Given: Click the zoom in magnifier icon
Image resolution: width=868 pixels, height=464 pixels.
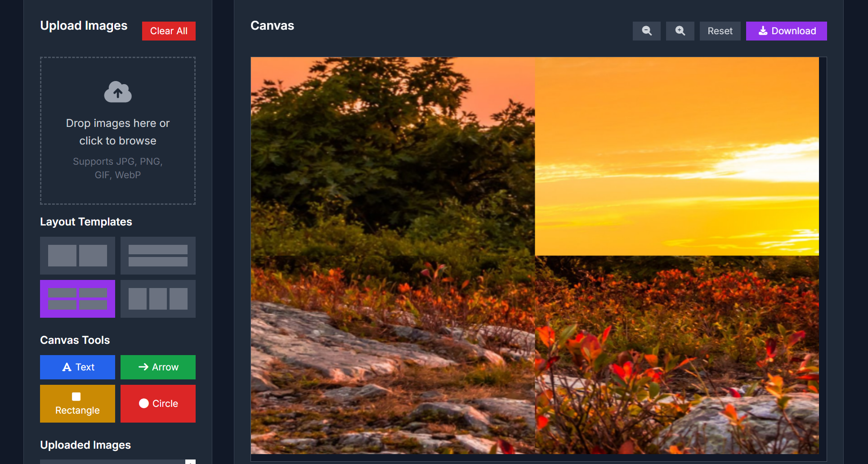Looking at the screenshot, I should (x=680, y=31).
